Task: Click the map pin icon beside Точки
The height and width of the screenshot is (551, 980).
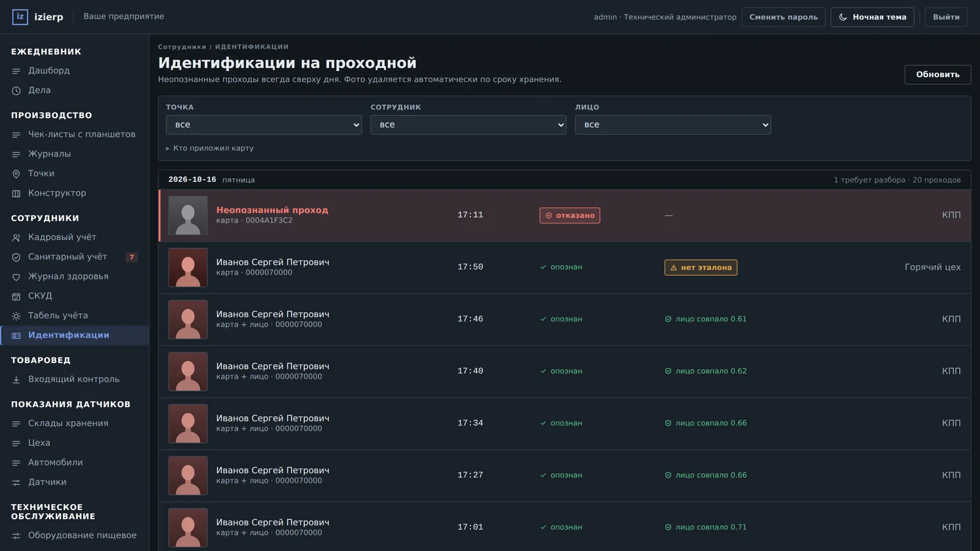Action: point(17,174)
